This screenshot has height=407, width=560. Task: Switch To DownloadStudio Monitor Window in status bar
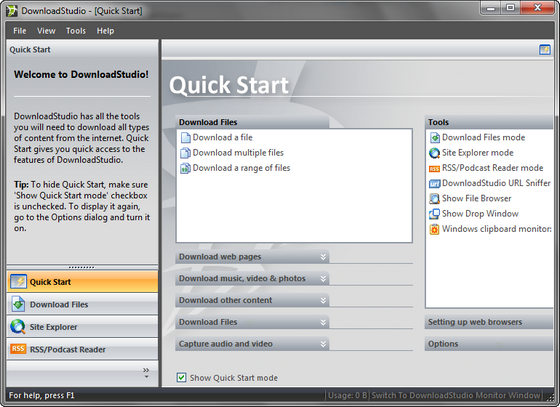(456, 396)
